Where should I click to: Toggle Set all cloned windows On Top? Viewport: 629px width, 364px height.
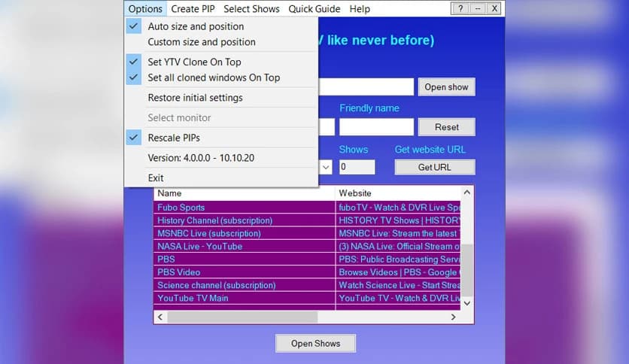click(221, 77)
